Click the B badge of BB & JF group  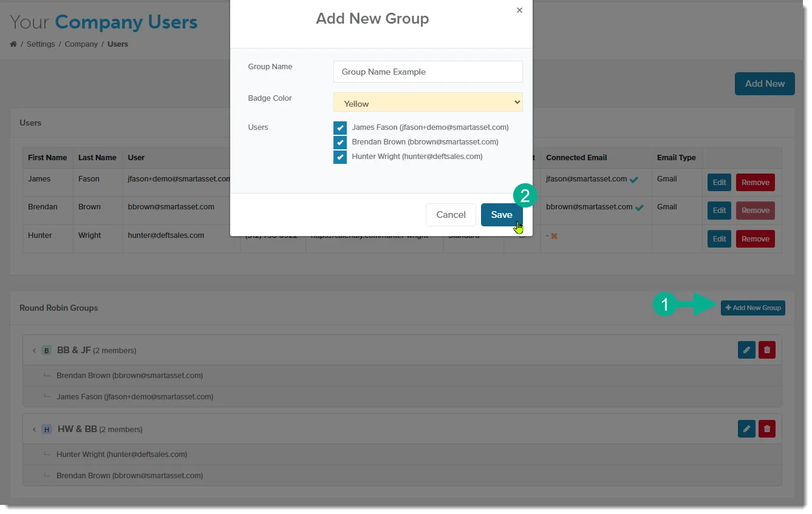(x=47, y=351)
